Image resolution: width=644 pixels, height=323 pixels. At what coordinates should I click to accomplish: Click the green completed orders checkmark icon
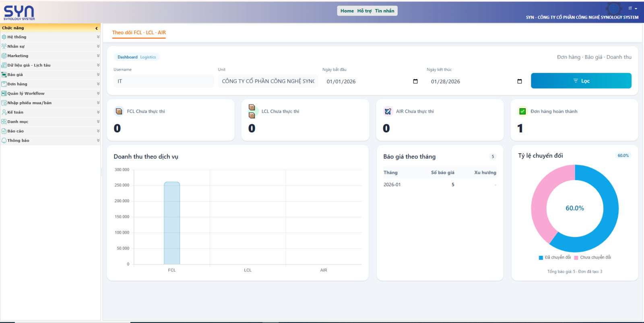[x=522, y=111]
